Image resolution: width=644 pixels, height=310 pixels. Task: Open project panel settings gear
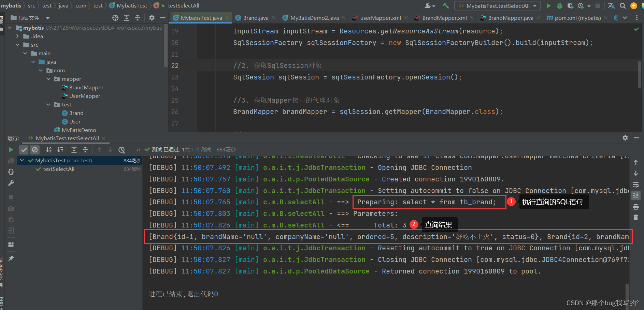click(152, 18)
